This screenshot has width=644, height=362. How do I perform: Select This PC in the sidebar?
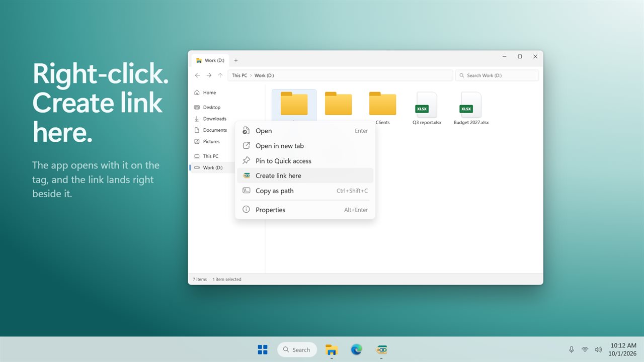pos(210,156)
